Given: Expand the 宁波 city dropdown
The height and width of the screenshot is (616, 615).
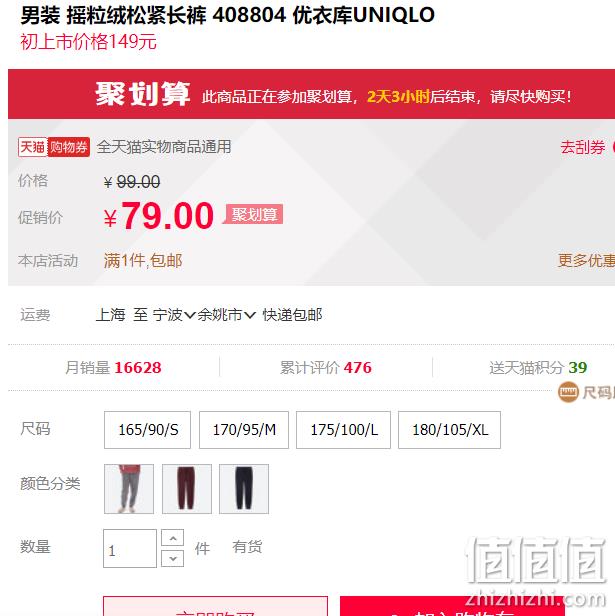Looking at the screenshot, I should pyautogui.click(x=174, y=315).
